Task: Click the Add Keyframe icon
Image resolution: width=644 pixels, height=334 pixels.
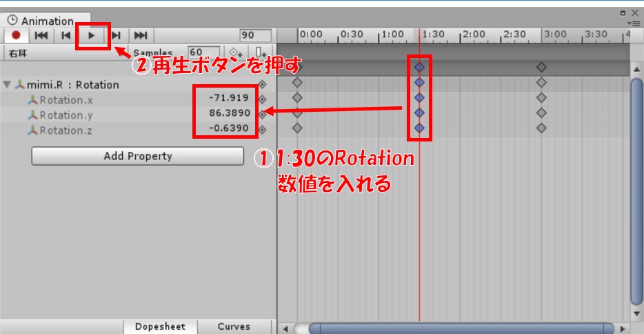Action: click(236, 52)
